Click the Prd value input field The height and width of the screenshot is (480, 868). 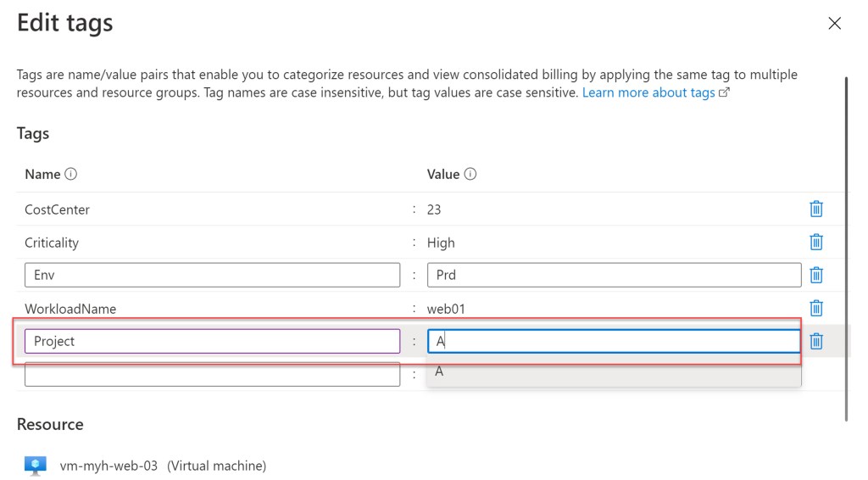click(x=614, y=275)
